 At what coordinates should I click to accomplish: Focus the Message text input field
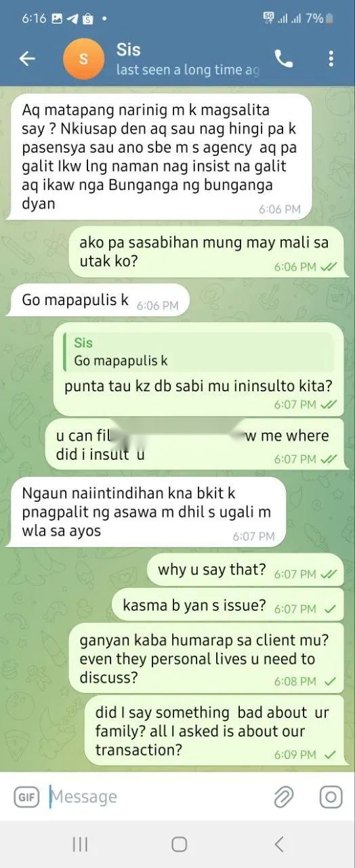(x=156, y=796)
